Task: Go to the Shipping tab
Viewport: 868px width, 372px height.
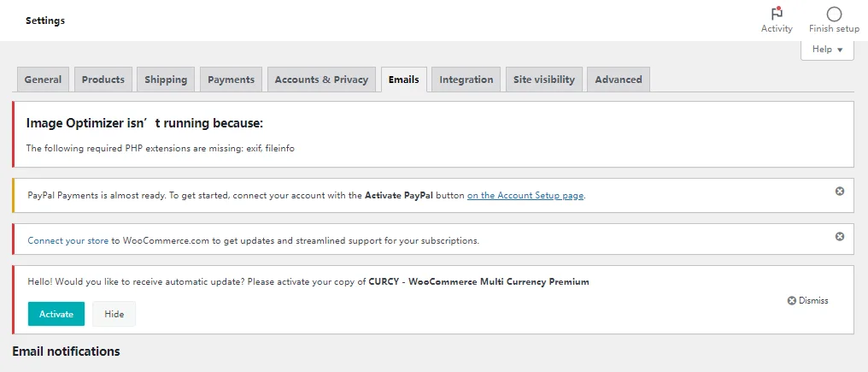Action: pyautogui.click(x=166, y=80)
